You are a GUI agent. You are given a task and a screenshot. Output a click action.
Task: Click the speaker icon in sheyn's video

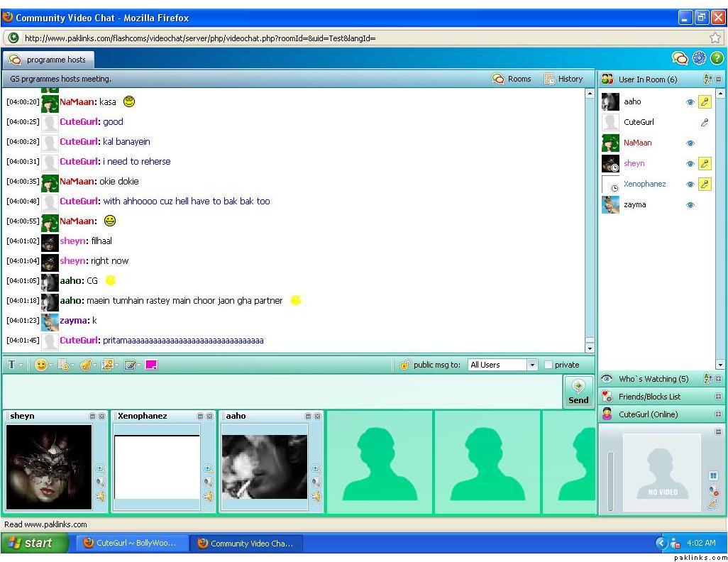click(100, 497)
